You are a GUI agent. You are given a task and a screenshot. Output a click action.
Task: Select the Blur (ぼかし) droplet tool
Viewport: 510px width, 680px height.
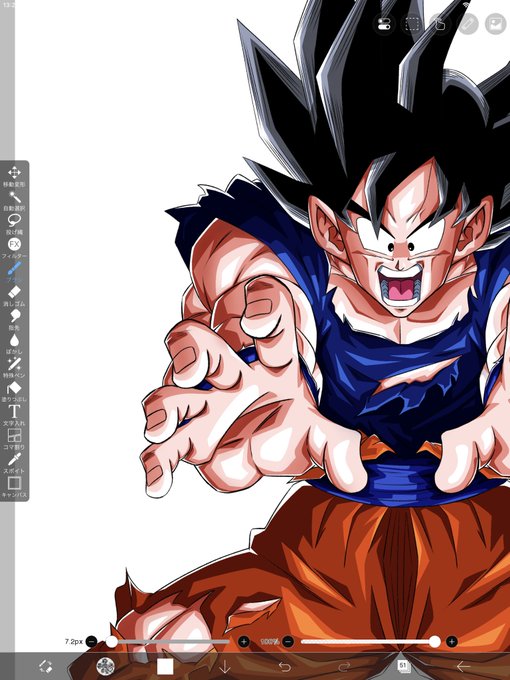pos(14,343)
